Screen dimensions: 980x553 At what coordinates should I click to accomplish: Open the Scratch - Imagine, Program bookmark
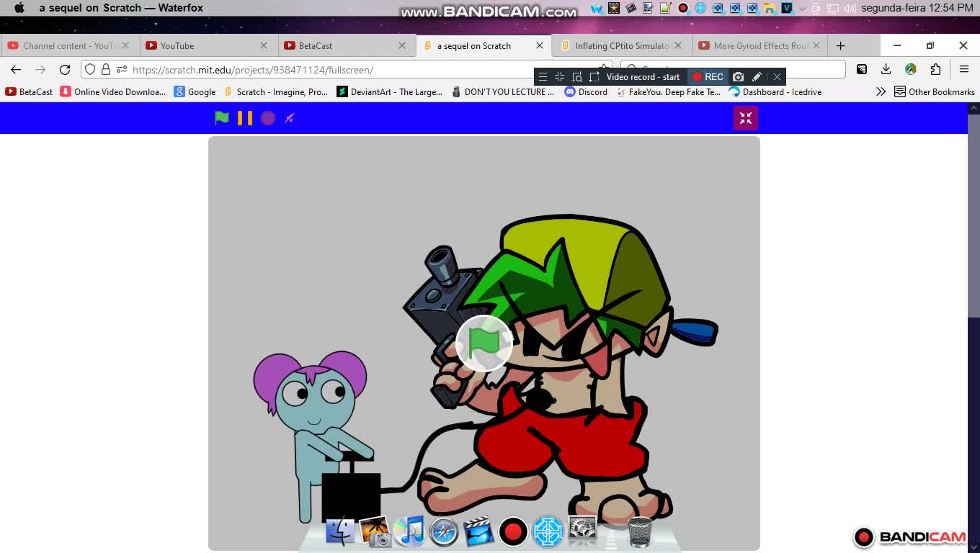tap(276, 91)
